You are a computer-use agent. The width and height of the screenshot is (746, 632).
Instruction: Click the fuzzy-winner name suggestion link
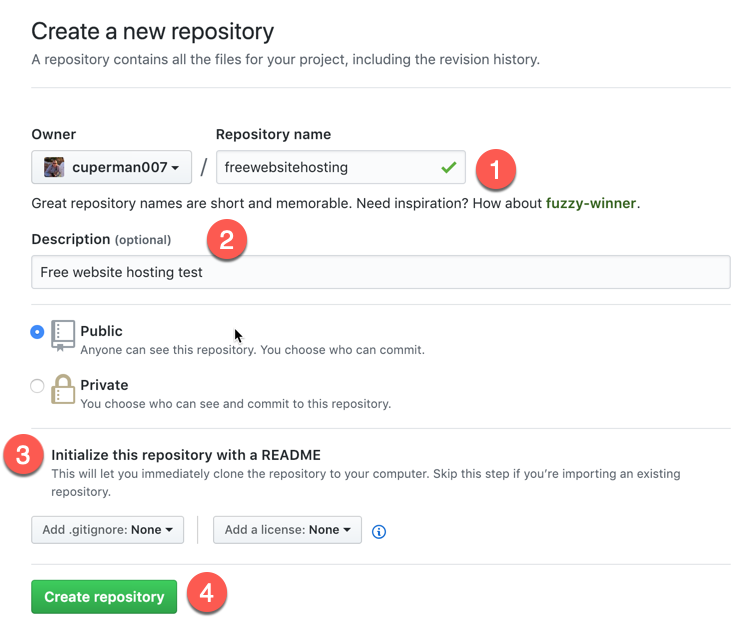[590, 204]
